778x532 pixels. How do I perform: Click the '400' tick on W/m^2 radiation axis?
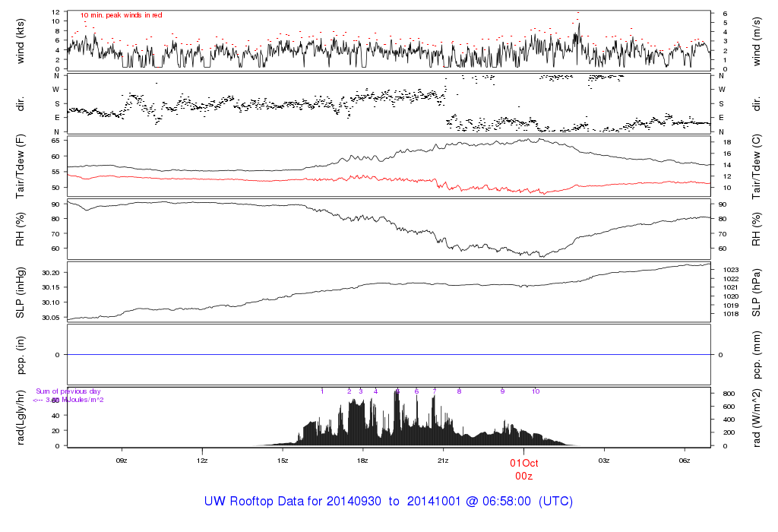(729, 420)
